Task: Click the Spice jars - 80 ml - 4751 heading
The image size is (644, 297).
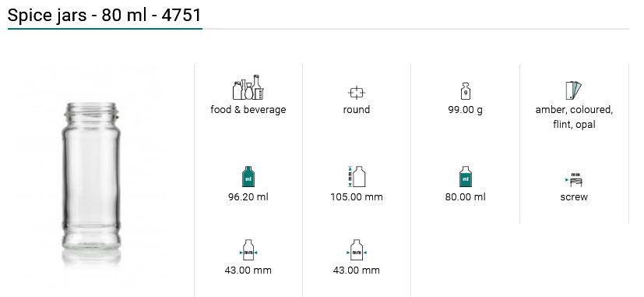Action: pyautogui.click(x=104, y=16)
